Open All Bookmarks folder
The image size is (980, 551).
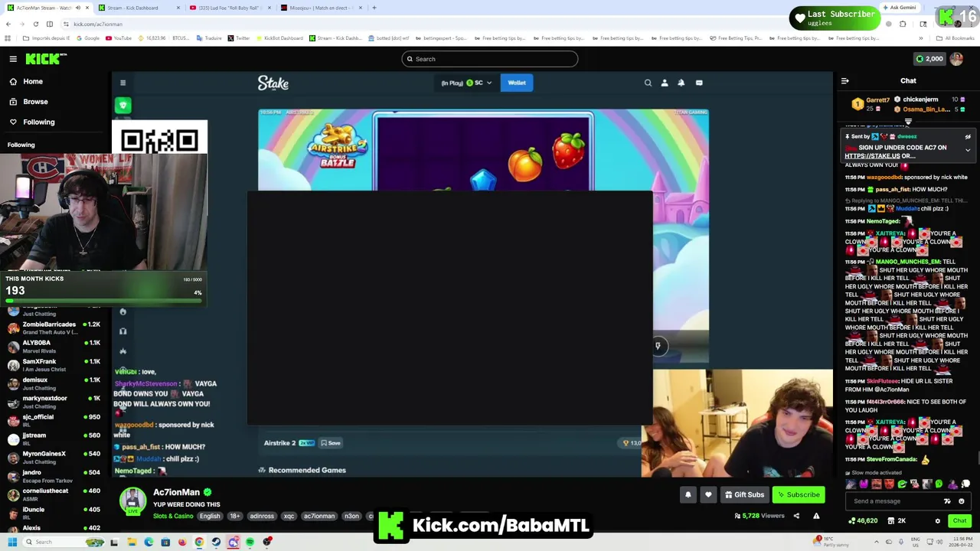pos(955,38)
